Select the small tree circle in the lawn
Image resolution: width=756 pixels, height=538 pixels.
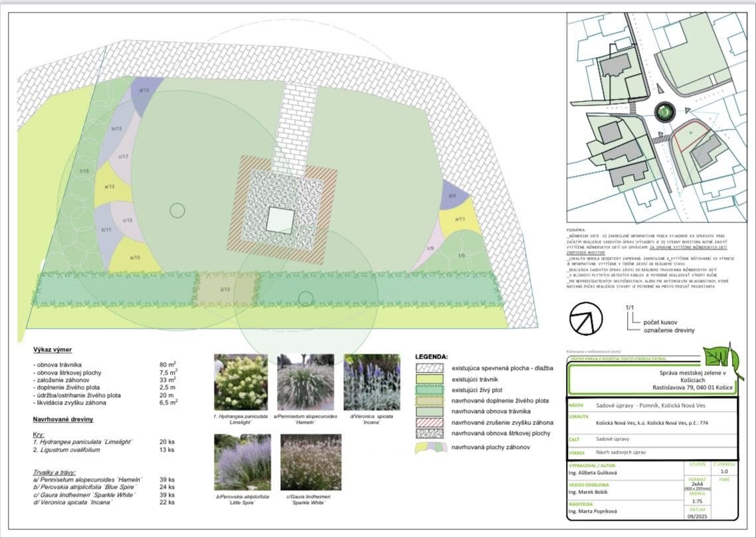(177, 211)
